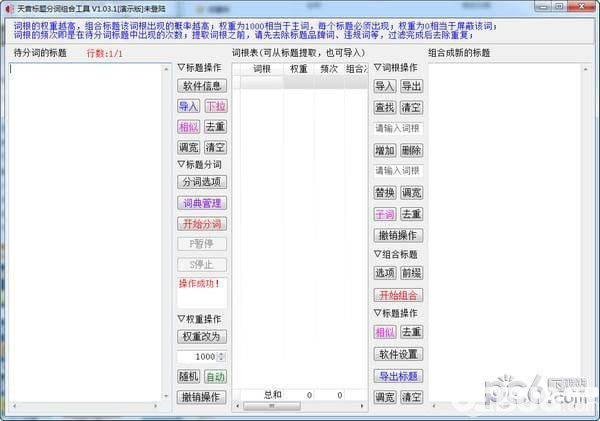Click 调宽 beside the 替换 button
600x421 pixels.
click(x=411, y=193)
